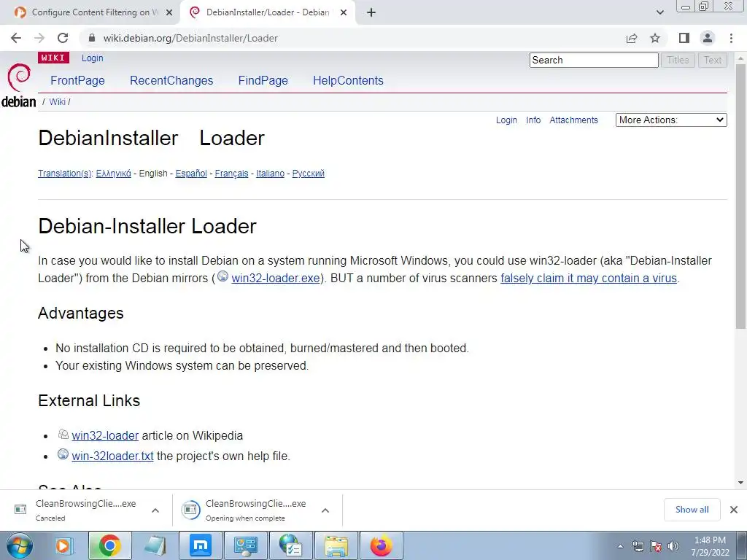
Task: Switch to the Ελληνικά translation
Action: click(x=113, y=174)
